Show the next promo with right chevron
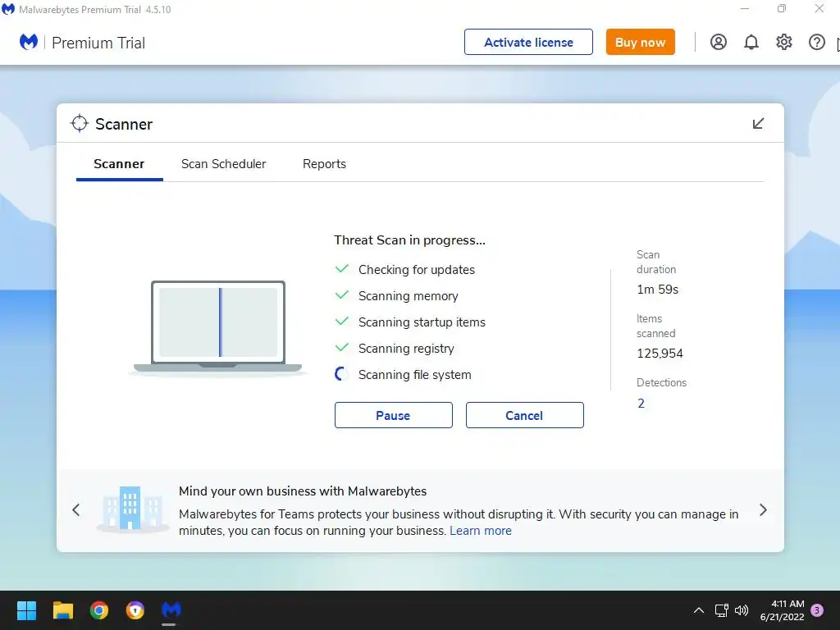 pos(763,510)
